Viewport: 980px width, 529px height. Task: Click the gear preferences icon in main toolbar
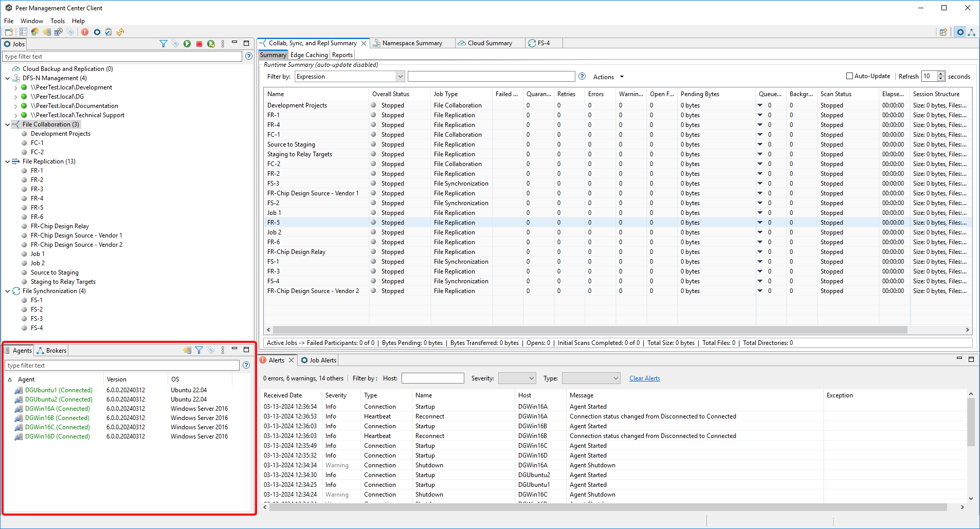pyautogui.click(x=97, y=32)
